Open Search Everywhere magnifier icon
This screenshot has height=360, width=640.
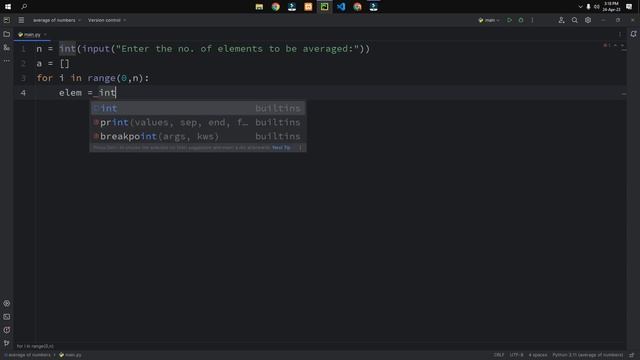pos(574,20)
